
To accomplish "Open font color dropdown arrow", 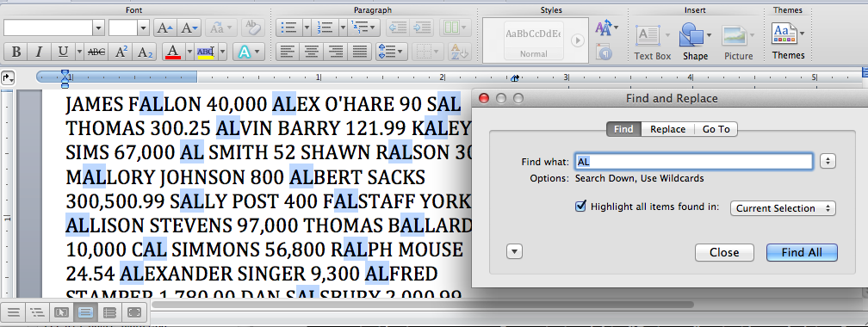I will (189, 52).
